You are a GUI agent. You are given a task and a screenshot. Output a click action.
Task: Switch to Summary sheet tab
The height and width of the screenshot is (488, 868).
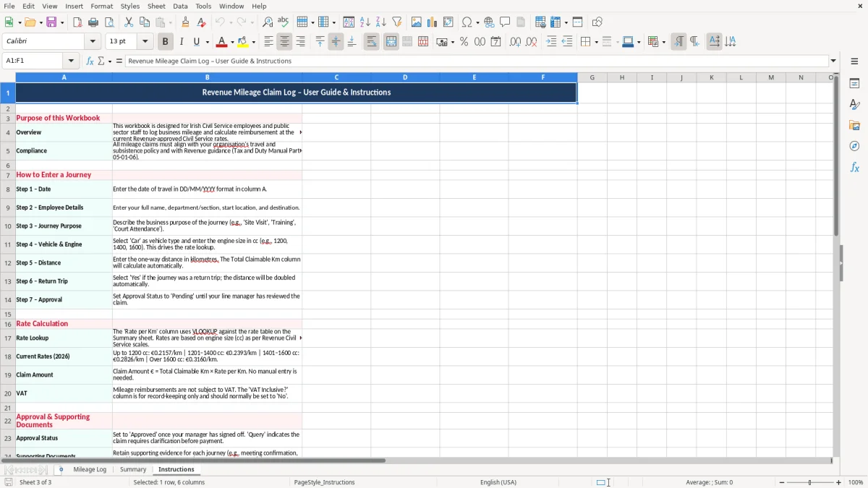click(x=133, y=469)
